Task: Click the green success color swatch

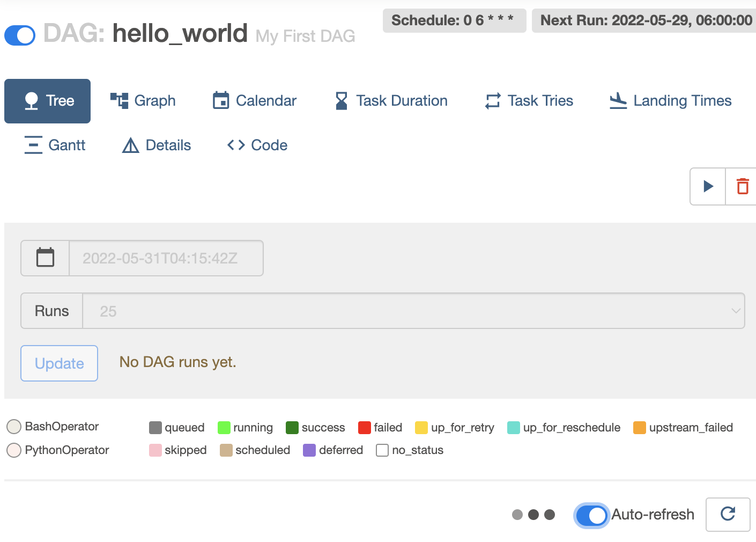Action: [292, 427]
